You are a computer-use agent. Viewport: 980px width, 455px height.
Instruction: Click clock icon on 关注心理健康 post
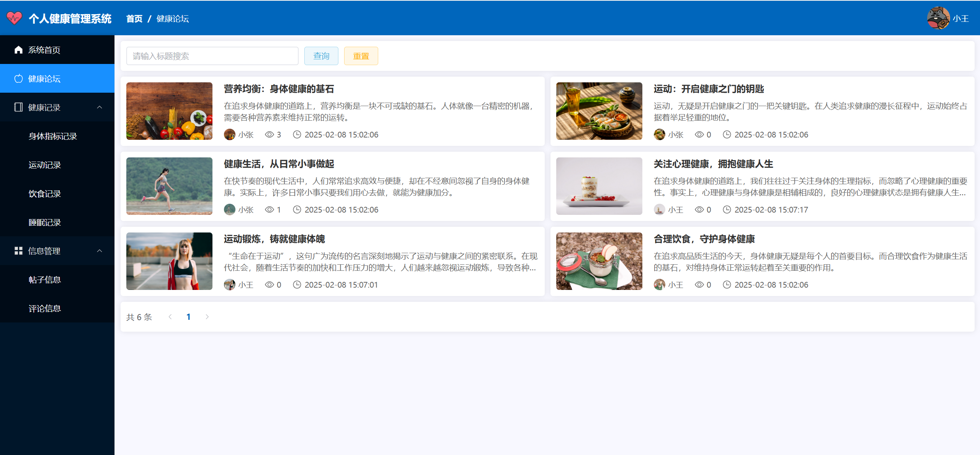pyautogui.click(x=727, y=209)
